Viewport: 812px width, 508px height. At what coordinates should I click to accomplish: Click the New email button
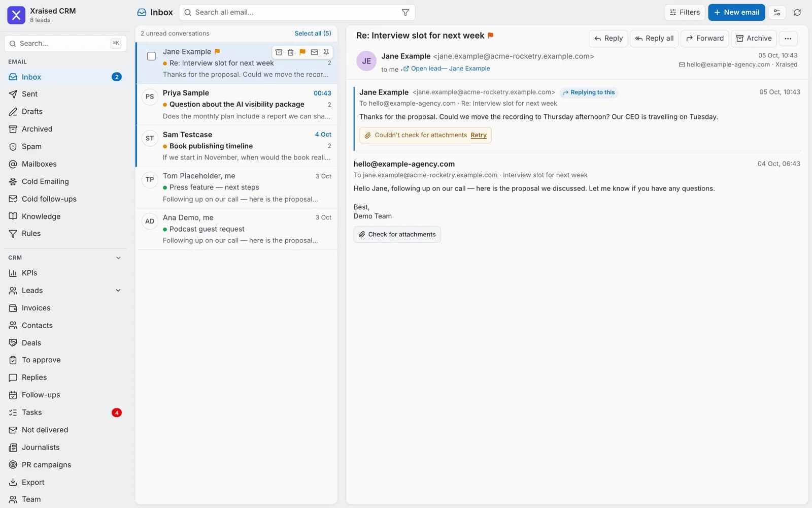(736, 12)
